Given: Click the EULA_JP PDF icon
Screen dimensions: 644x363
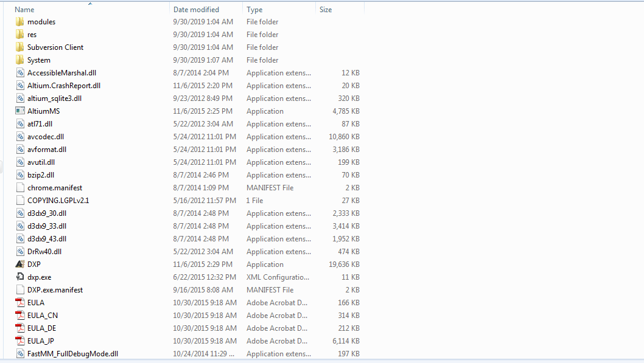Looking at the screenshot, I should [19, 341].
